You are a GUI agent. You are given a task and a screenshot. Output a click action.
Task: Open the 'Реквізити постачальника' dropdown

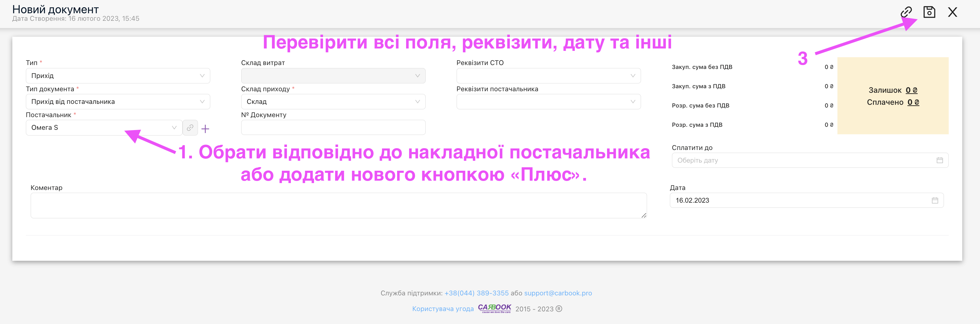click(x=548, y=102)
